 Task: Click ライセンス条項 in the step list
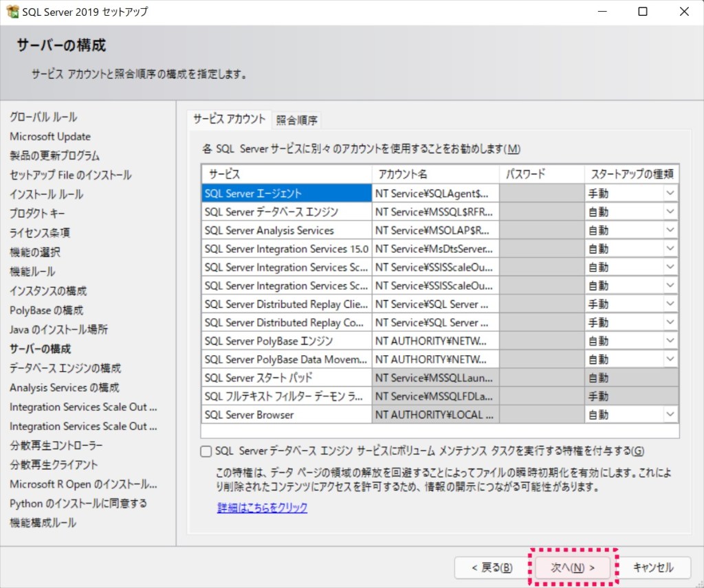pos(40,233)
